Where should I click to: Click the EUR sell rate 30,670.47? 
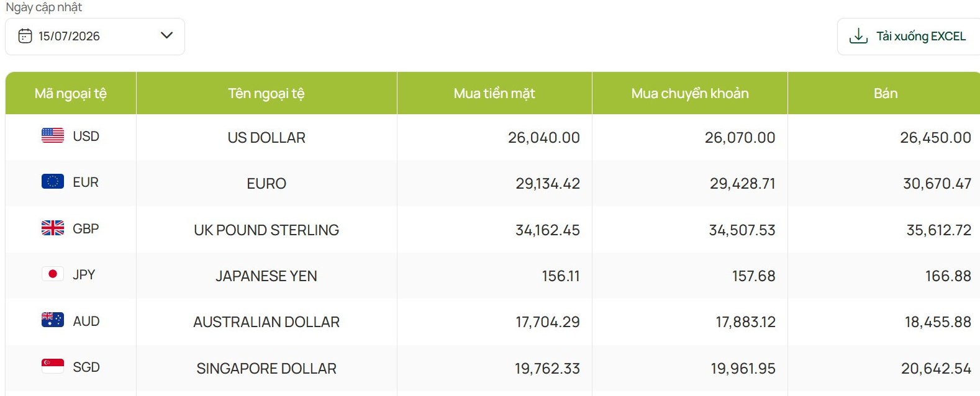937,184
